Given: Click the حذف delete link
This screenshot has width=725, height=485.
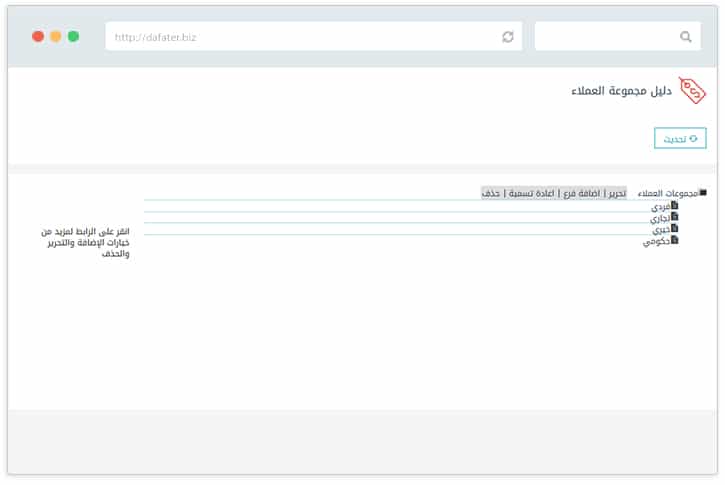Looking at the screenshot, I should pos(491,193).
